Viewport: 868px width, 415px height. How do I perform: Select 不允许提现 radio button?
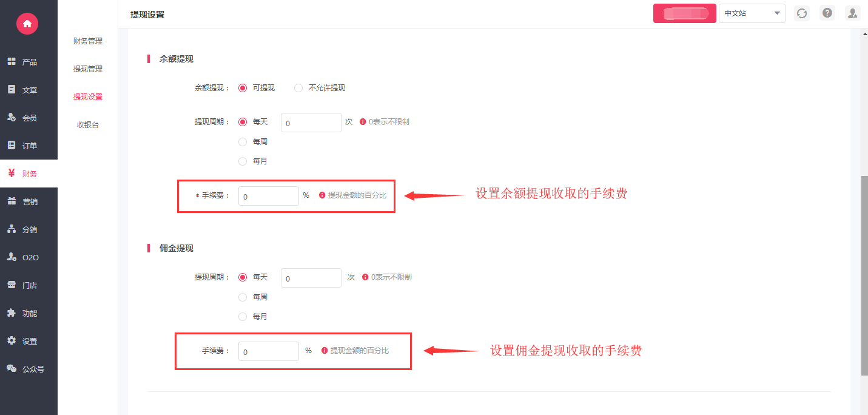[x=298, y=88]
